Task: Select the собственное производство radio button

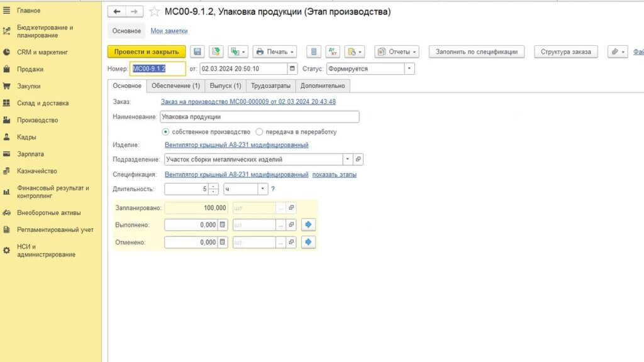Action: (x=165, y=132)
